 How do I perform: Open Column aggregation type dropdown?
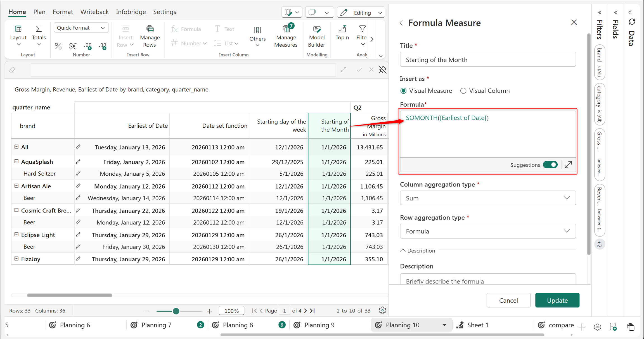pyautogui.click(x=488, y=198)
